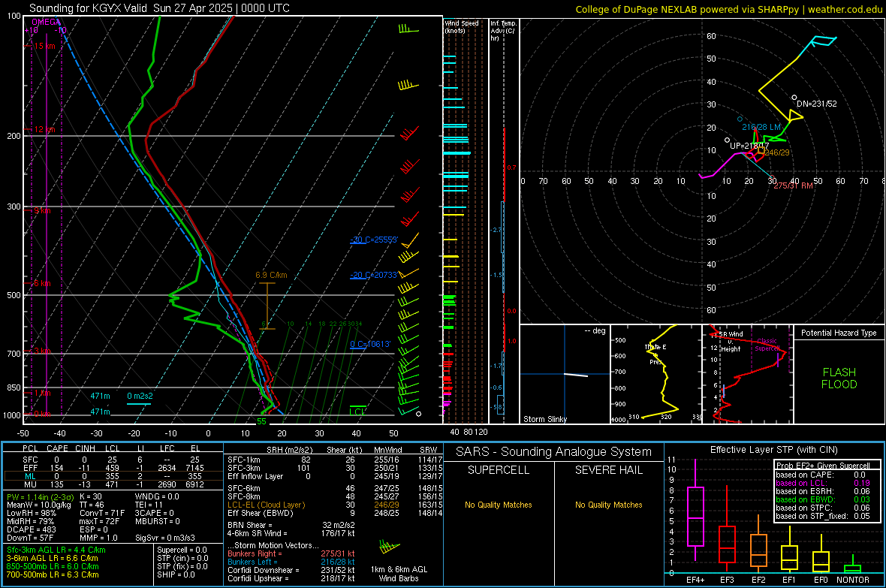This screenshot has width=886, height=588.
Task: Click the 'Sounding for KGYX Valid' title
Action: 88,8
